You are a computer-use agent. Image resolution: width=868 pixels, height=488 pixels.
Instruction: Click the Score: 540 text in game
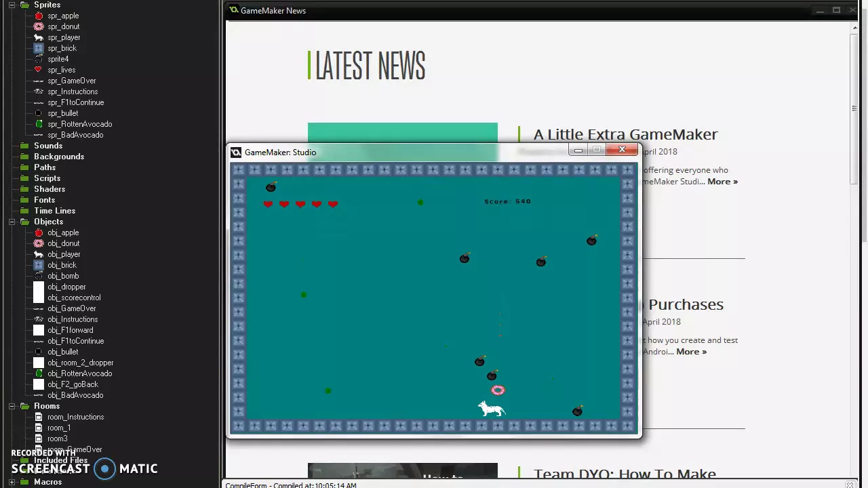(507, 201)
